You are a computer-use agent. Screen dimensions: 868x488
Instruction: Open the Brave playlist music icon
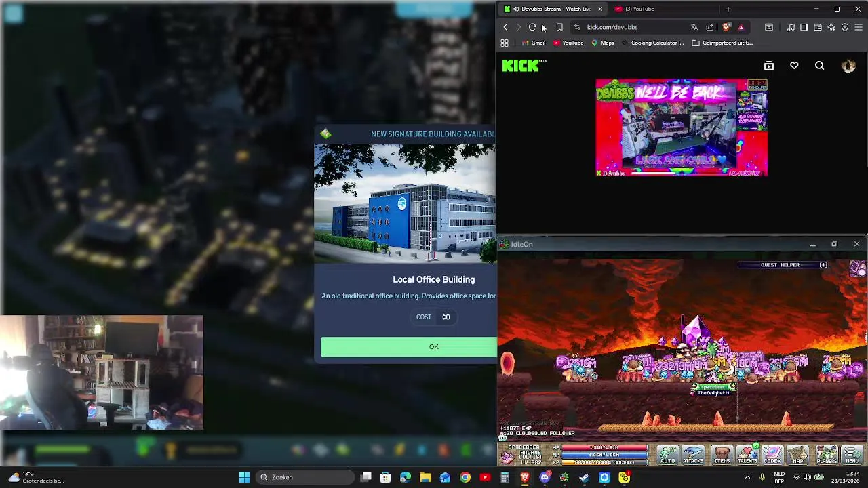coord(791,27)
